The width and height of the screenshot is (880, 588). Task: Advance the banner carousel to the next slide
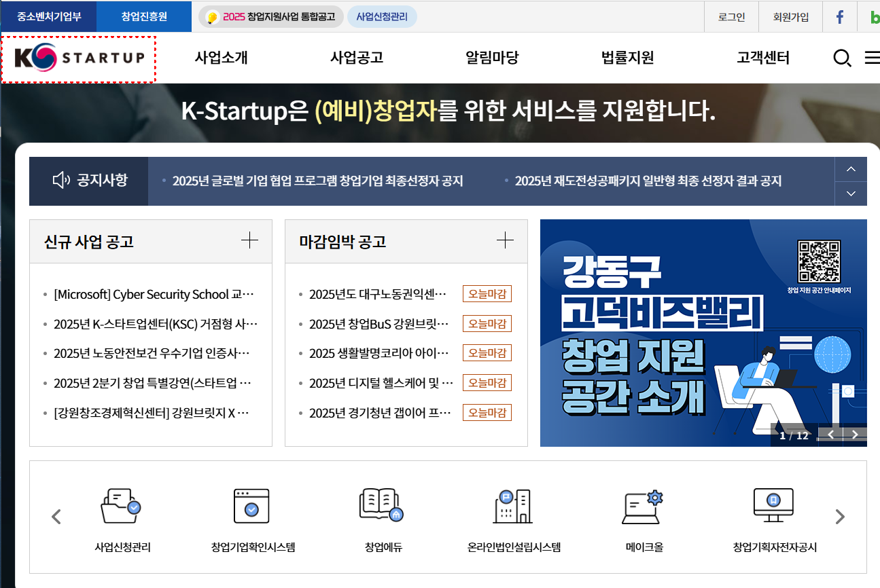click(855, 434)
